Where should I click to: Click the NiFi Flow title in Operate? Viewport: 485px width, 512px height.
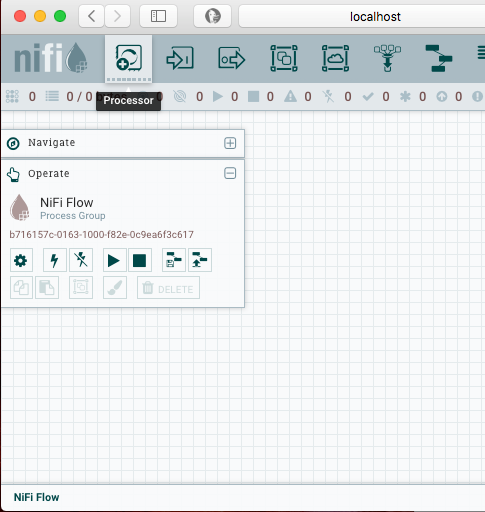click(67, 203)
